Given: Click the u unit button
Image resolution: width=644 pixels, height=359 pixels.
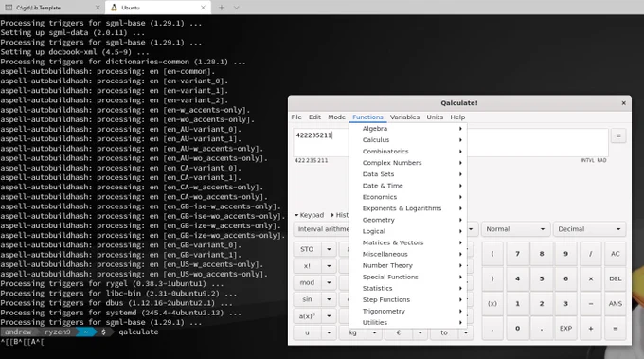Looking at the screenshot, I should (307, 332).
